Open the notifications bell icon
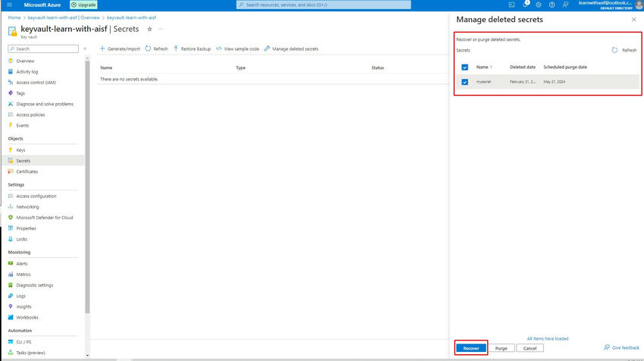The width and height of the screenshot is (644, 361). [x=525, y=5]
